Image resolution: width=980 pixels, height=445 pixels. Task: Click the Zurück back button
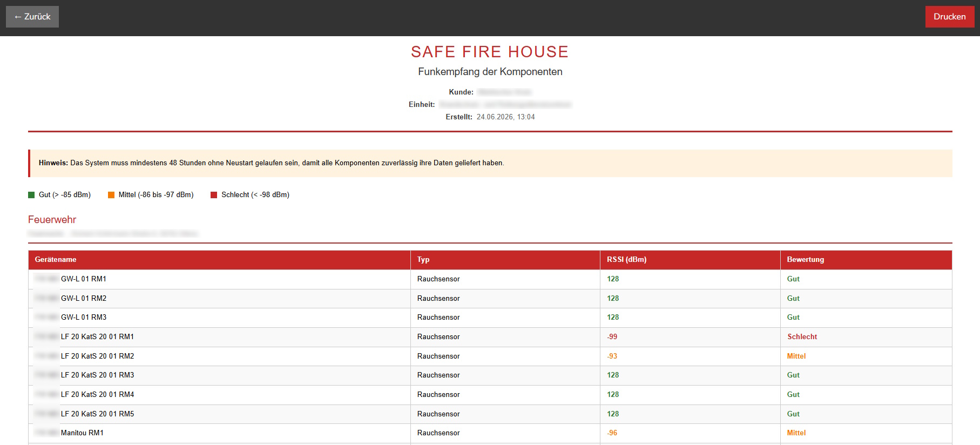(x=32, y=17)
